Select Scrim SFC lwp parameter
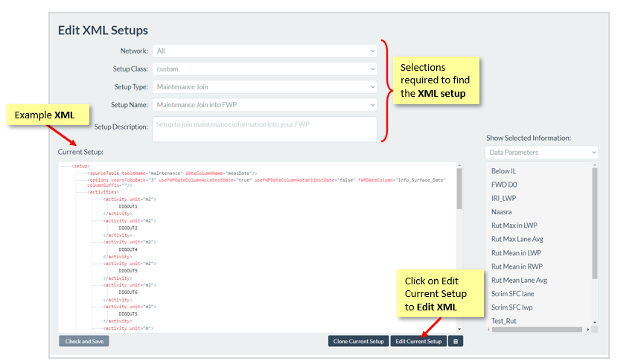 click(511, 307)
